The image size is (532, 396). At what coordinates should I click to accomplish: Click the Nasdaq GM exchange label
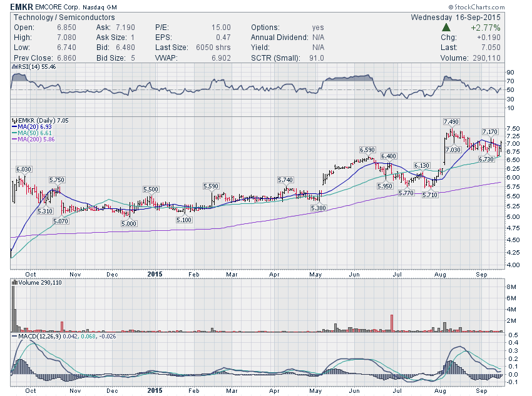(100, 7)
